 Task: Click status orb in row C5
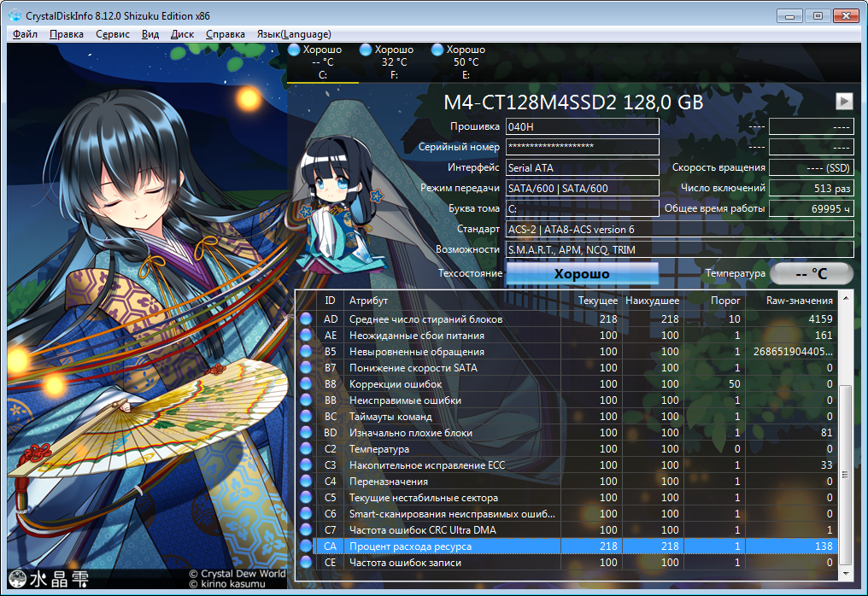click(306, 498)
